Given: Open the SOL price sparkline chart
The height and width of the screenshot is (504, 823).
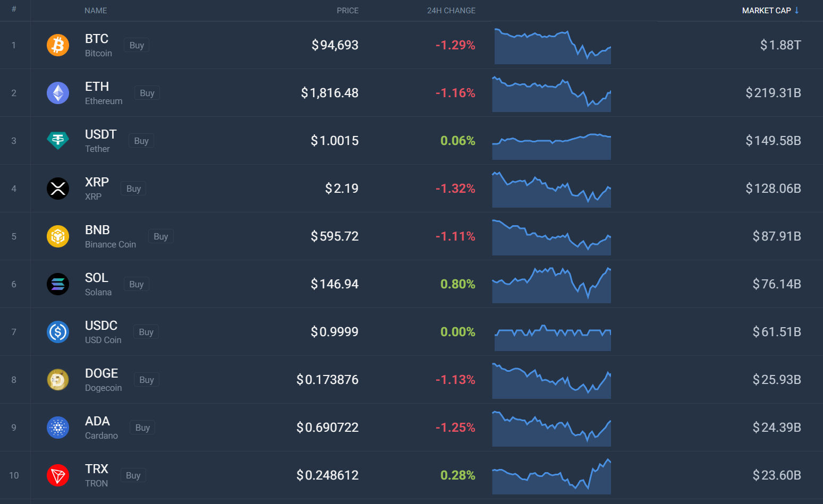Looking at the screenshot, I should pyautogui.click(x=552, y=285).
